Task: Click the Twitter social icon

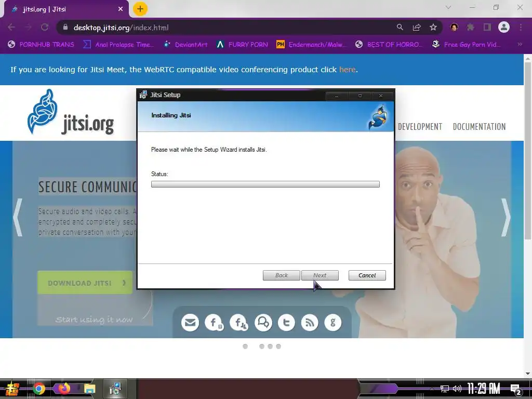Action: tap(286, 322)
